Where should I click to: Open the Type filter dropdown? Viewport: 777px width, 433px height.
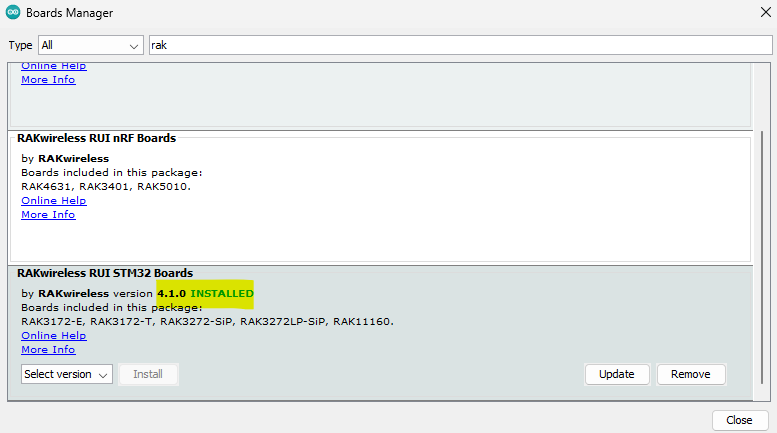[x=91, y=46]
